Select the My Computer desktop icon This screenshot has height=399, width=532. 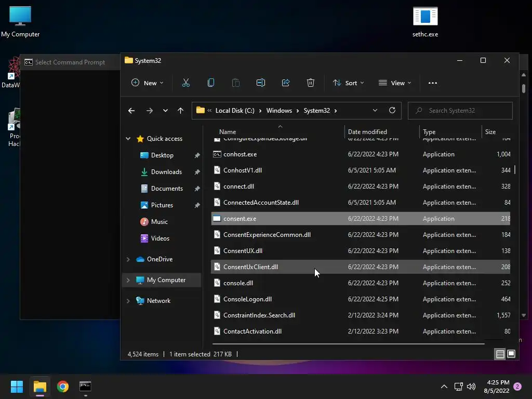click(20, 22)
